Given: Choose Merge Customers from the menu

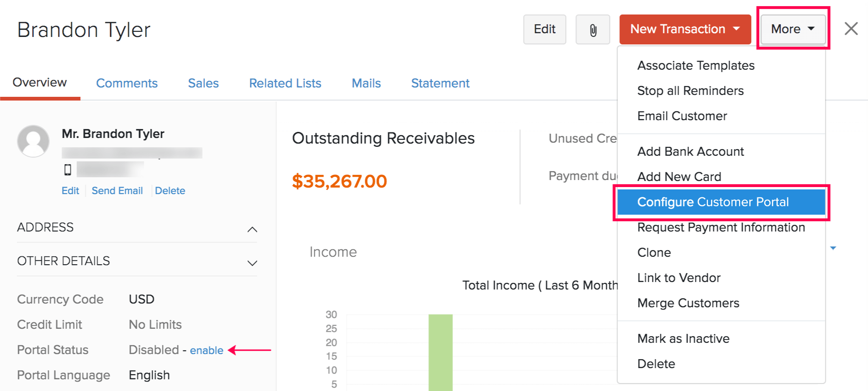Looking at the screenshot, I should (688, 303).
